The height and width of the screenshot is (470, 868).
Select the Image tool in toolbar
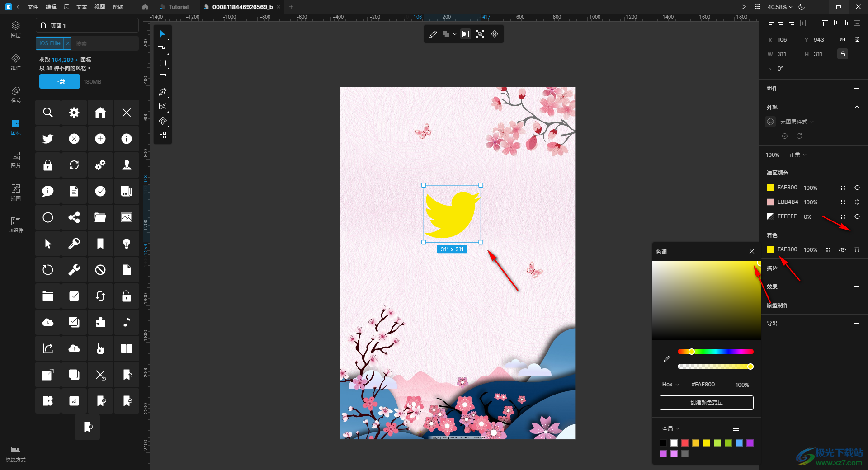162,107
